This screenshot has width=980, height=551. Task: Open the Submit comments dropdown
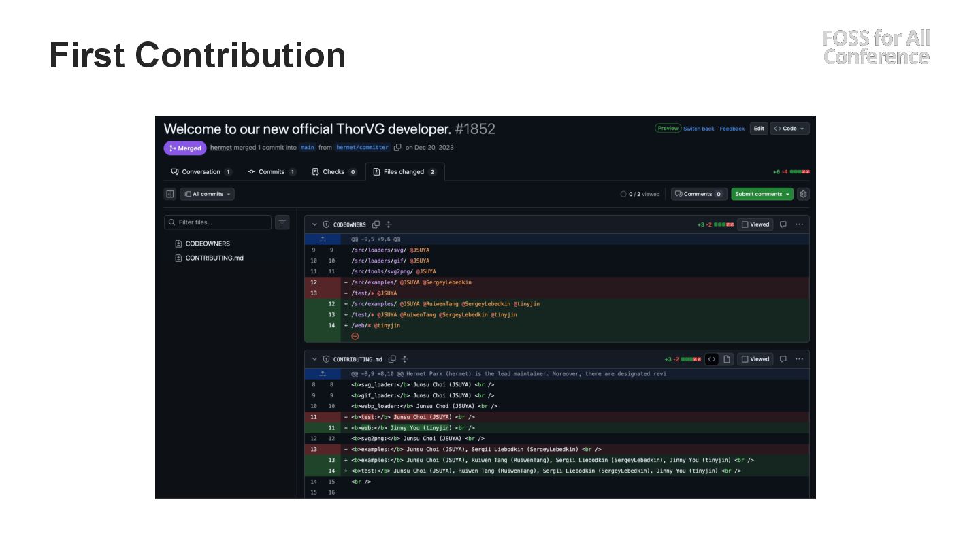click(762, 194)
